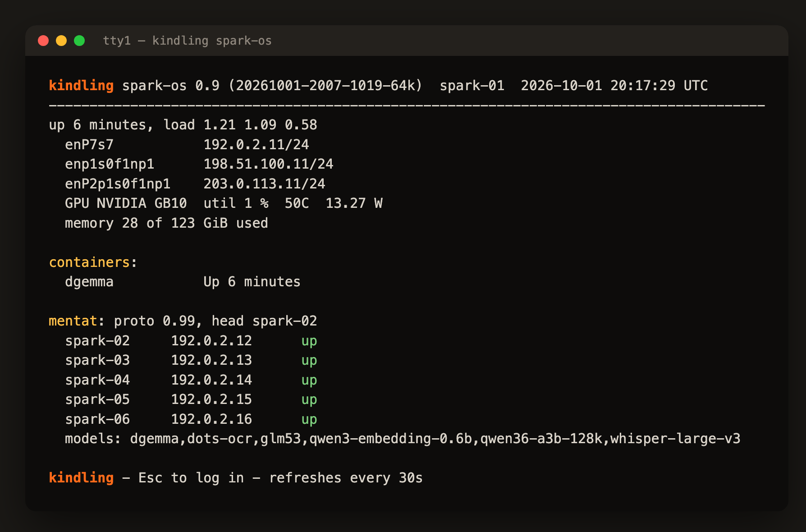Click timestamp '2026-10-01 20:17:29 UTC'
The height and width of the screenshot is (532, 806).
coord(614,85)
